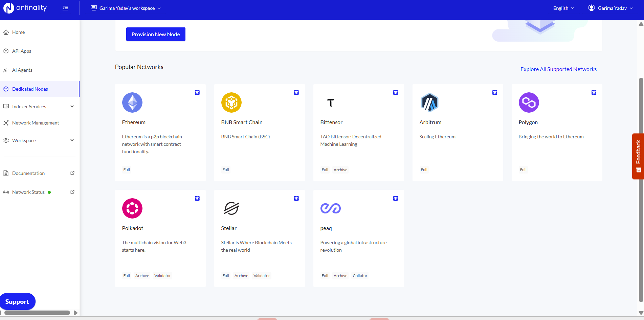Open the Feedback side tab
The image size is (644, 320).
(638, 156)
